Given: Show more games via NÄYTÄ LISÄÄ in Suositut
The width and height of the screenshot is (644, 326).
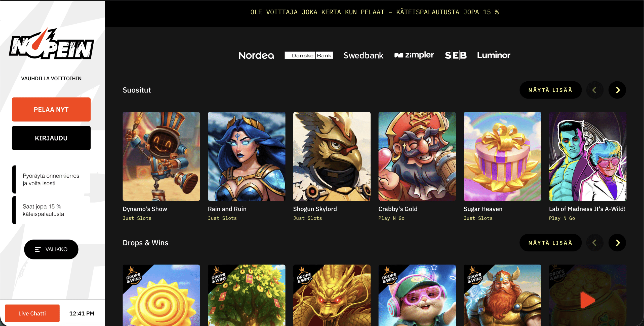Looking at the screenshot, I should (550, 90).
